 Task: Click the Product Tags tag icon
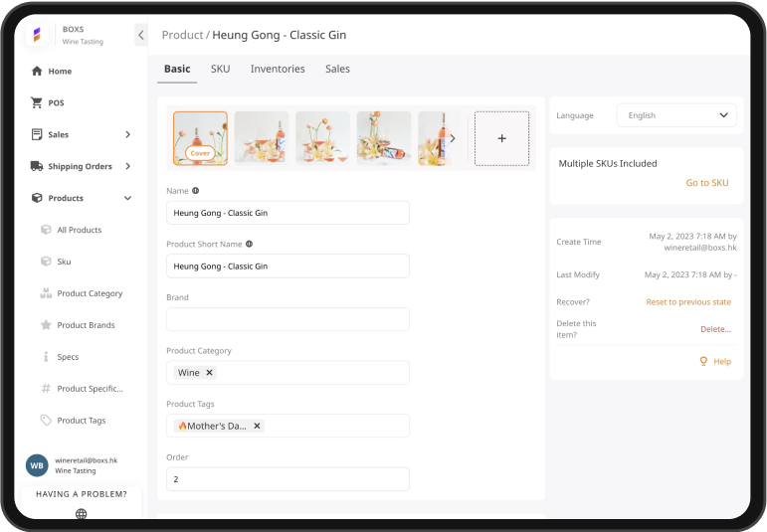tap(46, 421)
